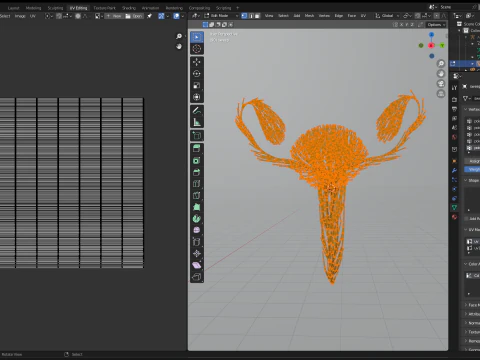Collapse the Shape Keys panel
The image size is (480, 360).
[x=466, y=180]
